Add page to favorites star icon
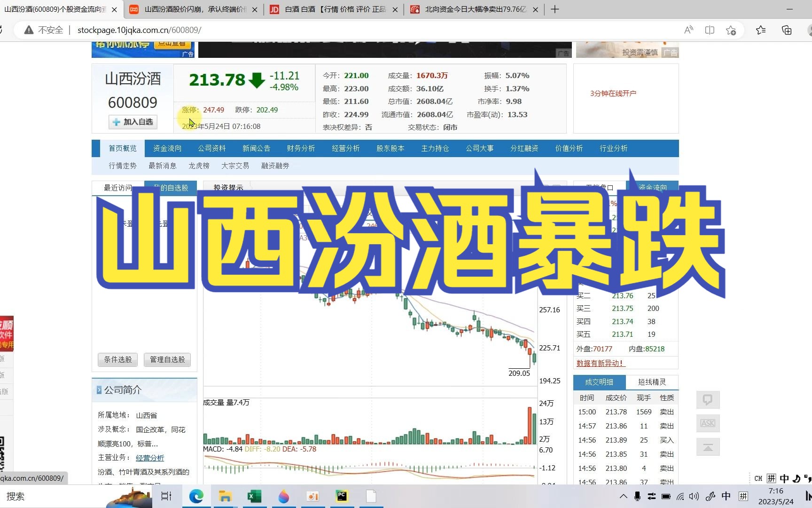The width and height of the screenshot is (812, 508). click(731, 30)
